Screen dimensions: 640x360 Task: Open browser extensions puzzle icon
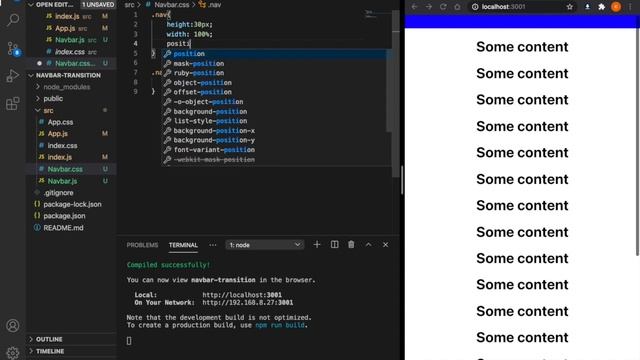click(602, 7)
